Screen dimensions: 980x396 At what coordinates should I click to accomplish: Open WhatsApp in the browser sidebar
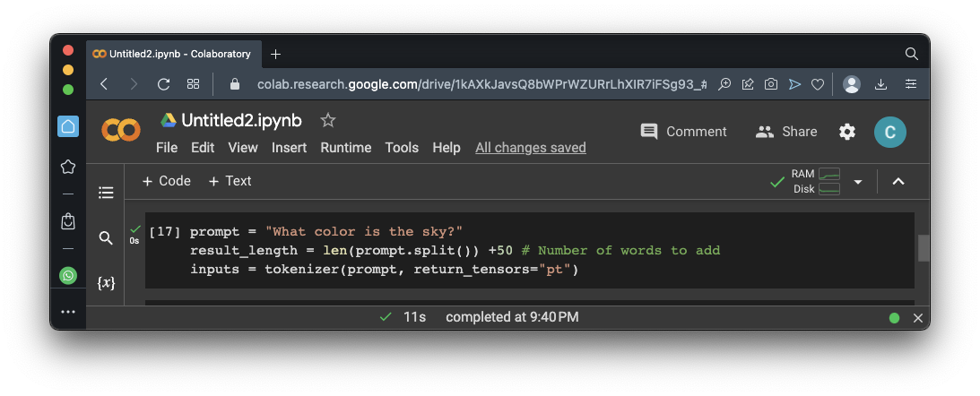(68, 275)
